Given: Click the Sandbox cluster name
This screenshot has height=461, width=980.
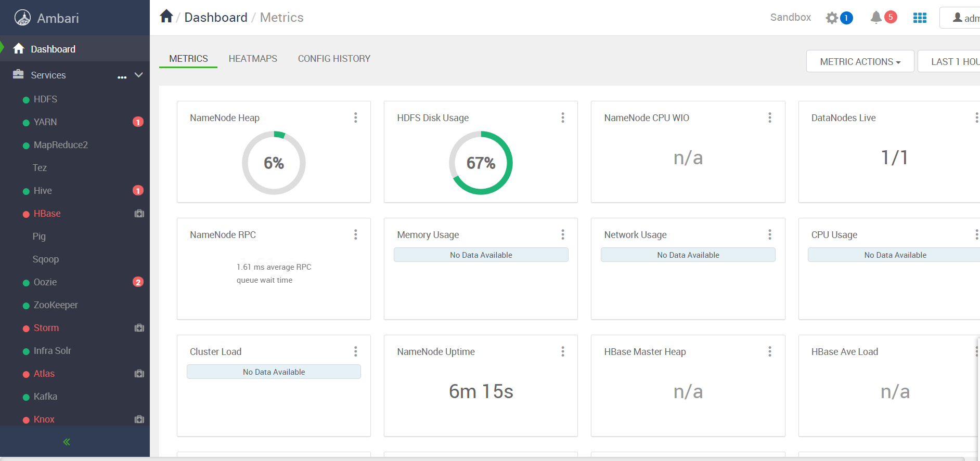Looking at the screenshot, I should (790, 17).
